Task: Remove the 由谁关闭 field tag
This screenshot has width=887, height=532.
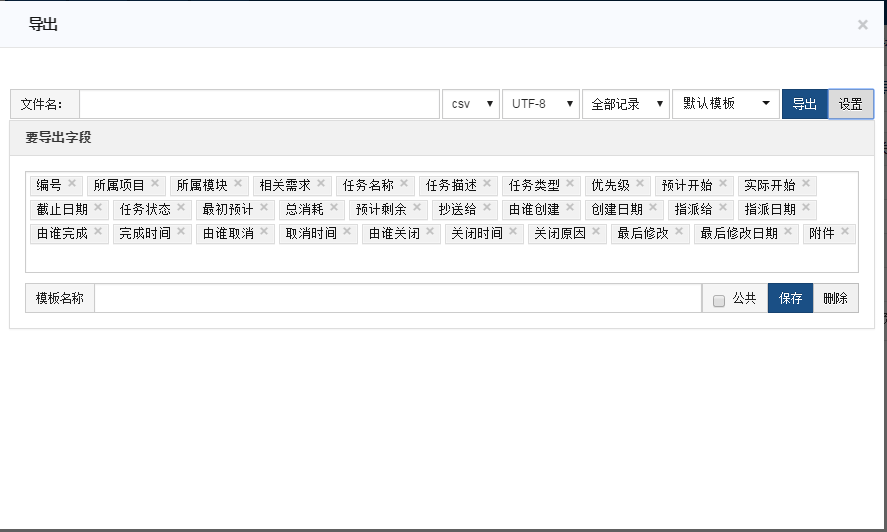Action: [430, 231]
